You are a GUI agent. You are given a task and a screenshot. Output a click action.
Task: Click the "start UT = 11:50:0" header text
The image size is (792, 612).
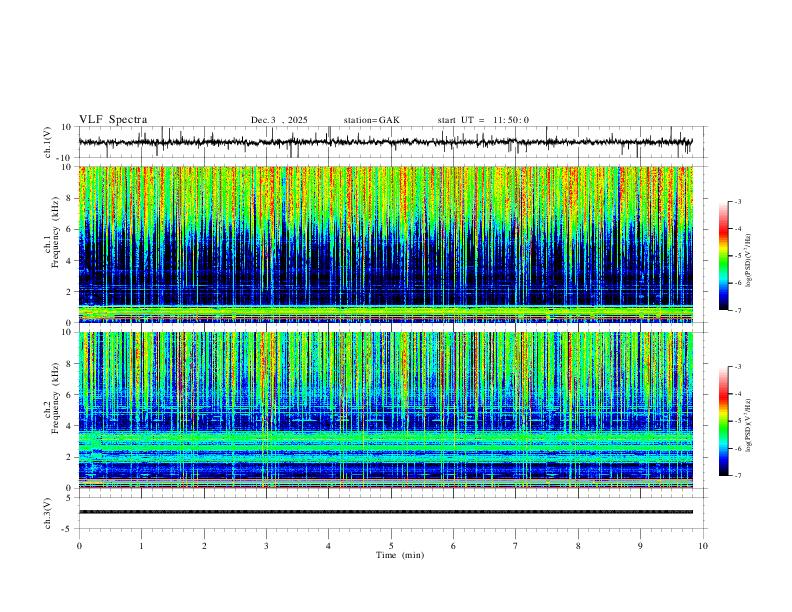[x=483, y=120]
